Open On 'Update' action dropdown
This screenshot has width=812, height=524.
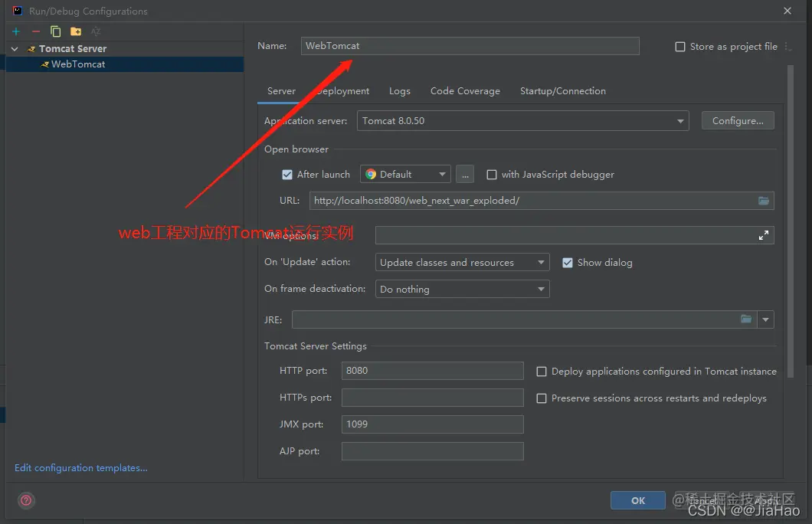[x=463, y=263]
